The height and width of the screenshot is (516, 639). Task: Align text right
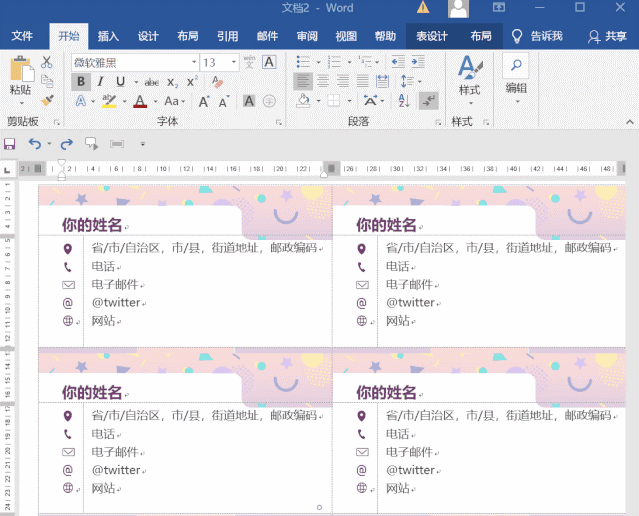pyautogui.click(x=343, y=82)
